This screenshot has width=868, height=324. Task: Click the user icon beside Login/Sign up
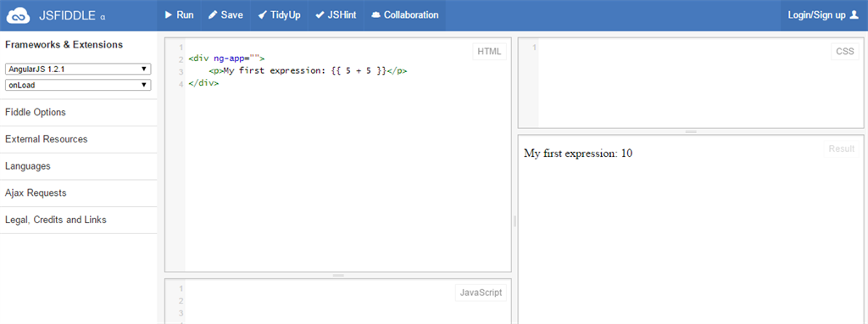(854, 15)
